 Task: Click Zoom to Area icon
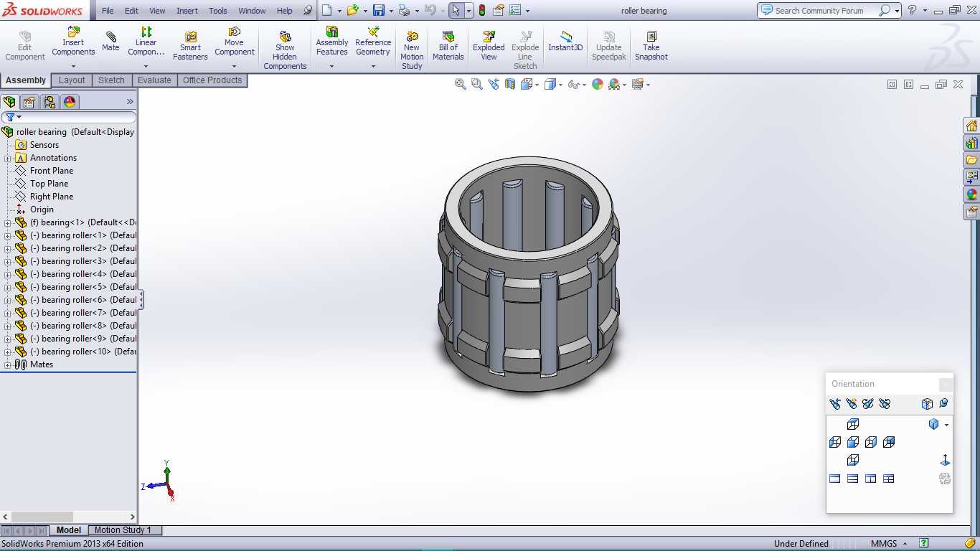pyautogui.click(x=477, y=84)
